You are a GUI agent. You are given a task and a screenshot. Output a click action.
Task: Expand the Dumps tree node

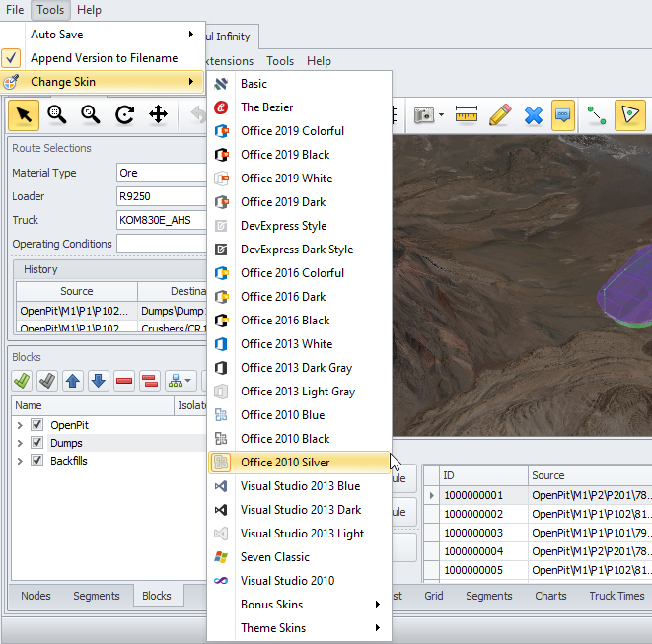click(20, 443)
